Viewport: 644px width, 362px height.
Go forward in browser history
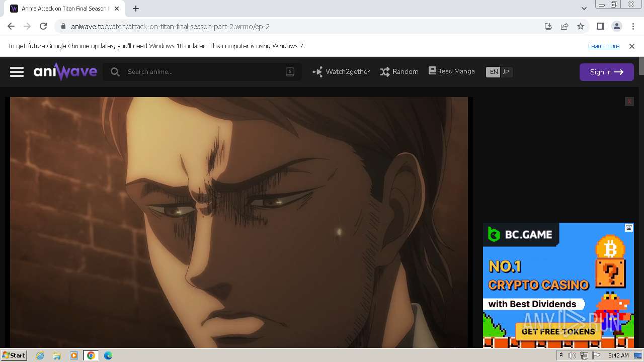pyautogui.click(x=27, y=26)
